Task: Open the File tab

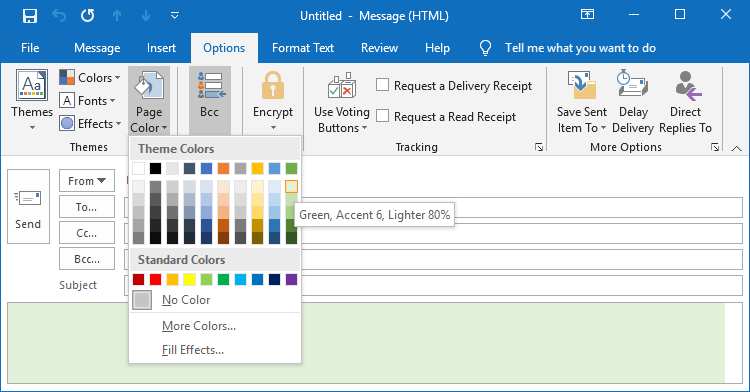Action: pos(30,48)
